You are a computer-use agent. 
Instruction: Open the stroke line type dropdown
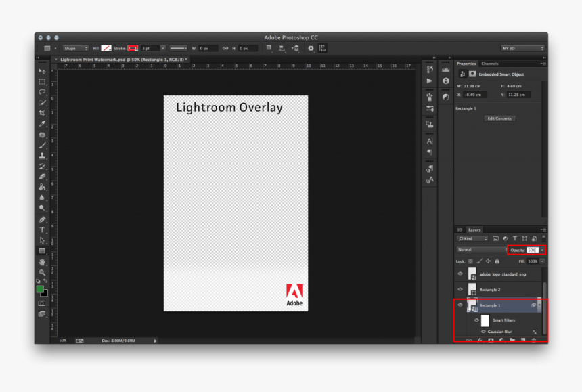coord(178,48)
